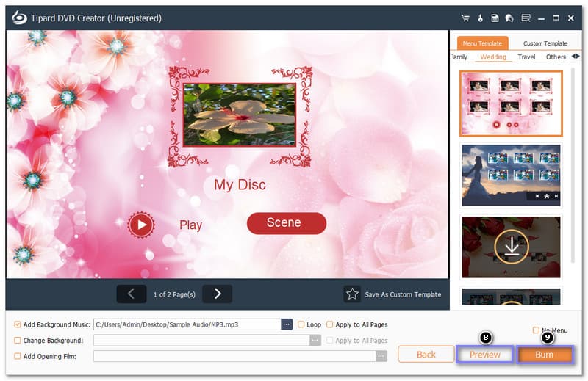Click the Change Background path field

pyautogui.click(x=201, y=340)
